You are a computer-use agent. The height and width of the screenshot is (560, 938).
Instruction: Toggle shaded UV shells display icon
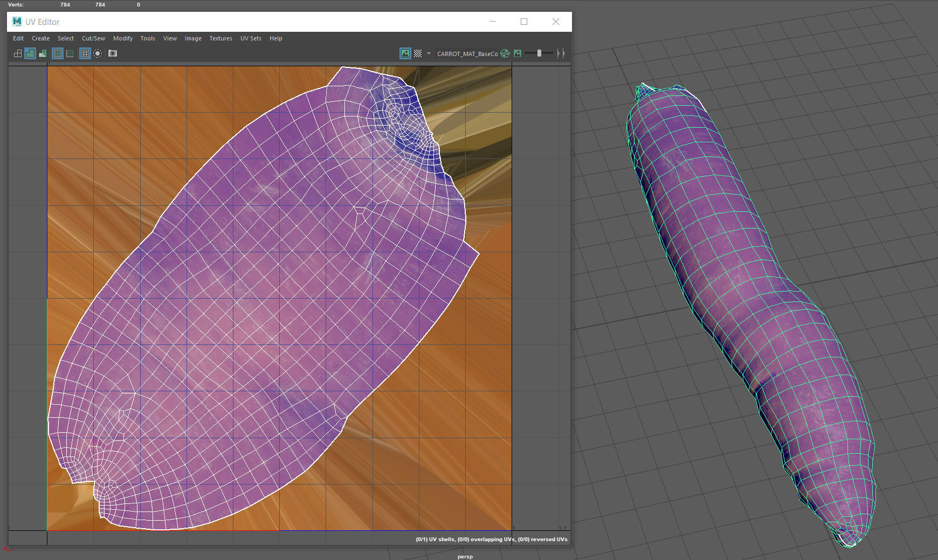coord(30,53)
